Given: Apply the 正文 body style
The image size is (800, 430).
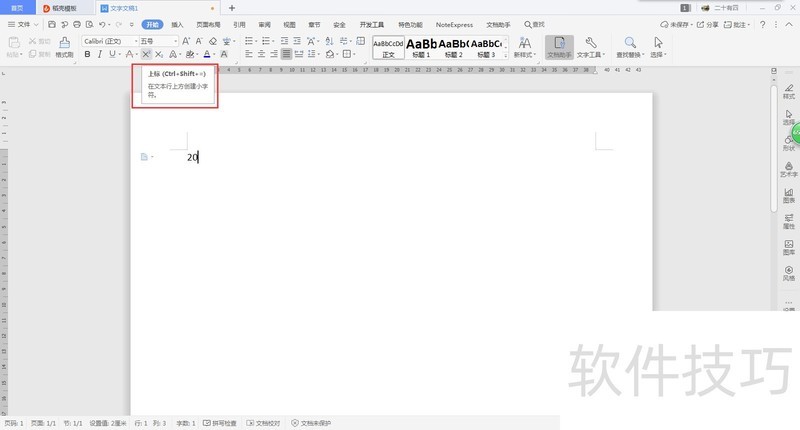Looking at the screenshot, I should 388,47.
